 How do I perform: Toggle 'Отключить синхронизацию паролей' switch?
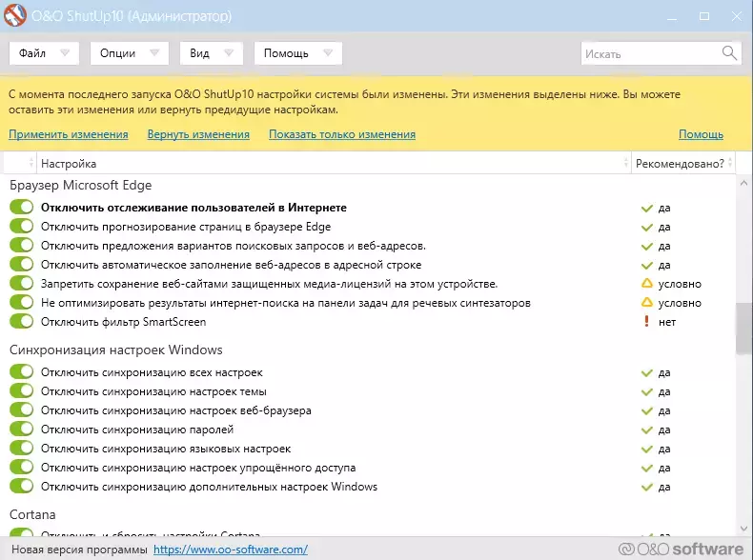[21, 429]
